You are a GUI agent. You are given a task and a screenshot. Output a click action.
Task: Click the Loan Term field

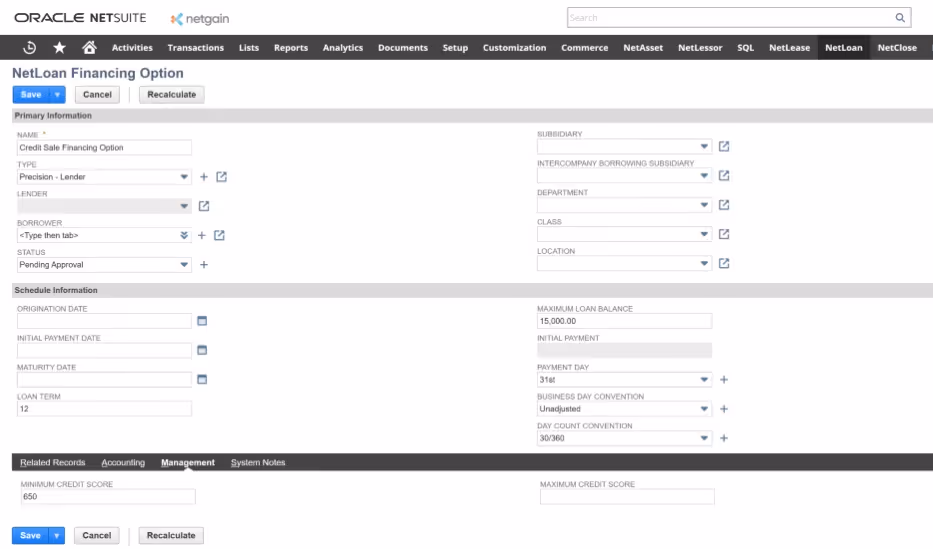pos(104,409)
